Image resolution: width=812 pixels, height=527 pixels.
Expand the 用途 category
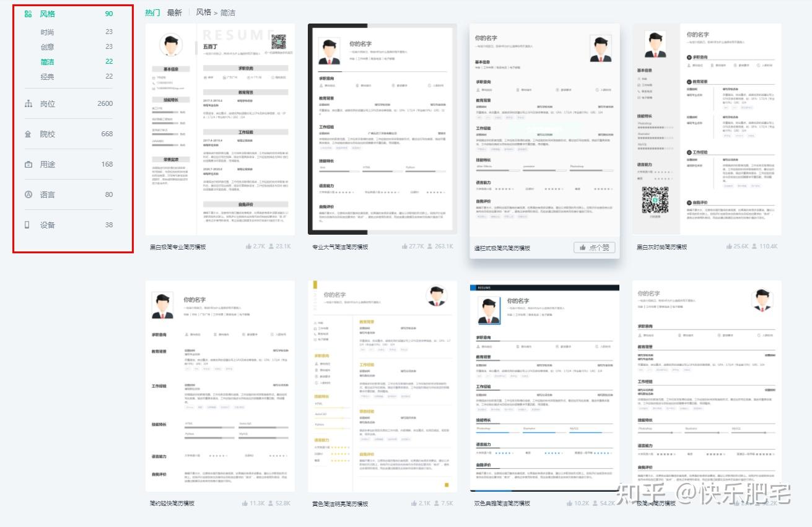click(x=69, y=164)
